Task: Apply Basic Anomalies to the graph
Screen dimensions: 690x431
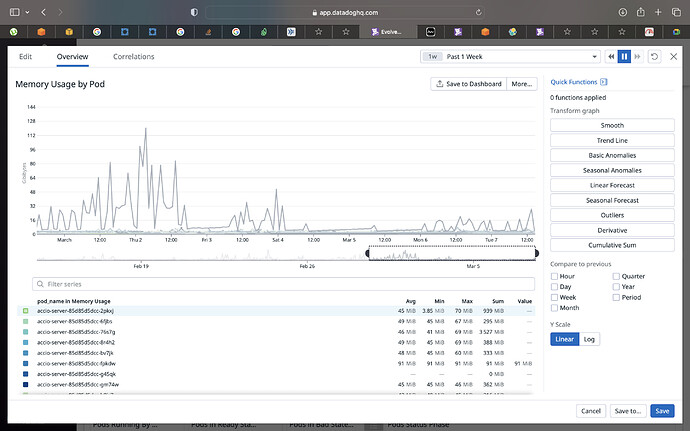Action: [x=612, y=155]
